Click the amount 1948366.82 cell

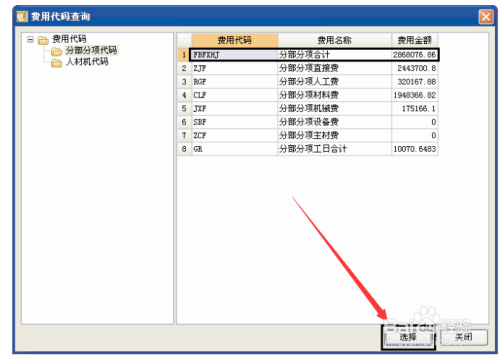(415, 95)
